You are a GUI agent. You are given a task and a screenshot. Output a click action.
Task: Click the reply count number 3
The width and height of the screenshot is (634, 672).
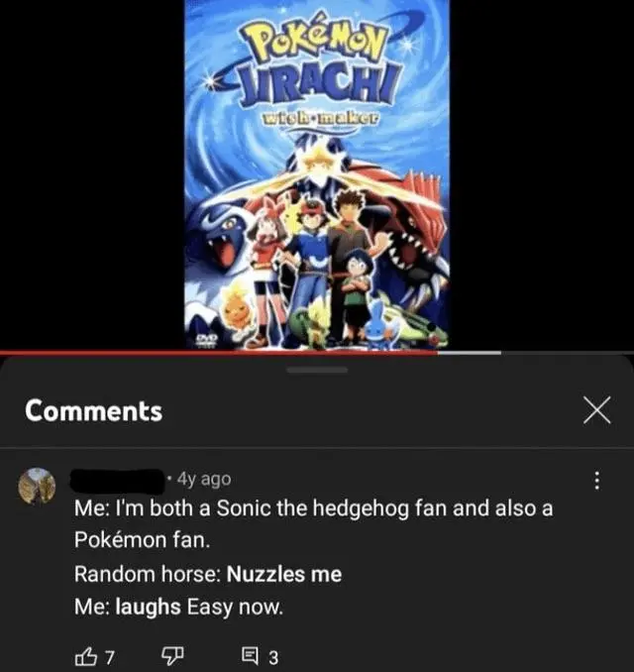(x=273, y=657)
